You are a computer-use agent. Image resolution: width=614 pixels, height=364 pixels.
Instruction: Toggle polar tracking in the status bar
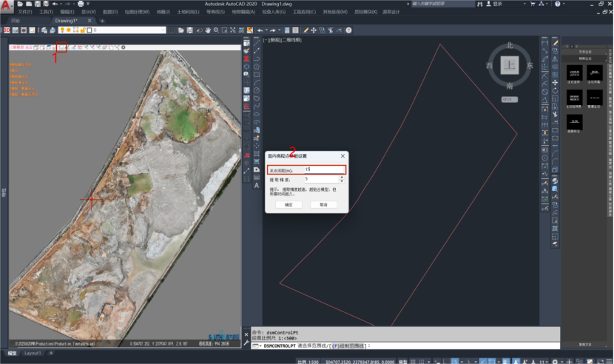pyautogui.click(x=454, y=361)
